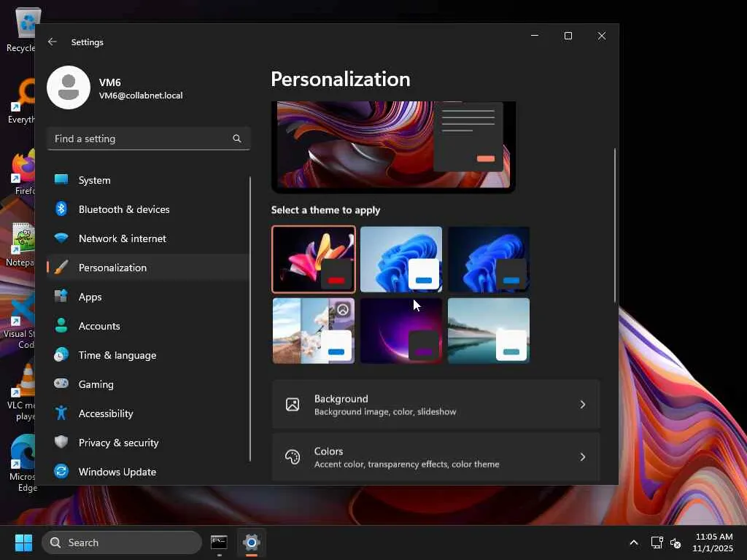Expand the Colors settings chevron
This screenshot has height=560, width=747.
pyautogui.click(x=582, y=457)
